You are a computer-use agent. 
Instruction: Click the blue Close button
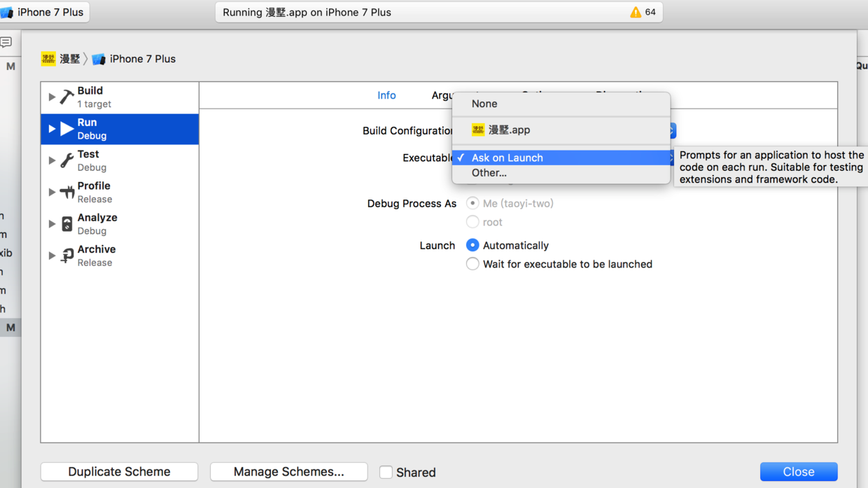(799, 472)
